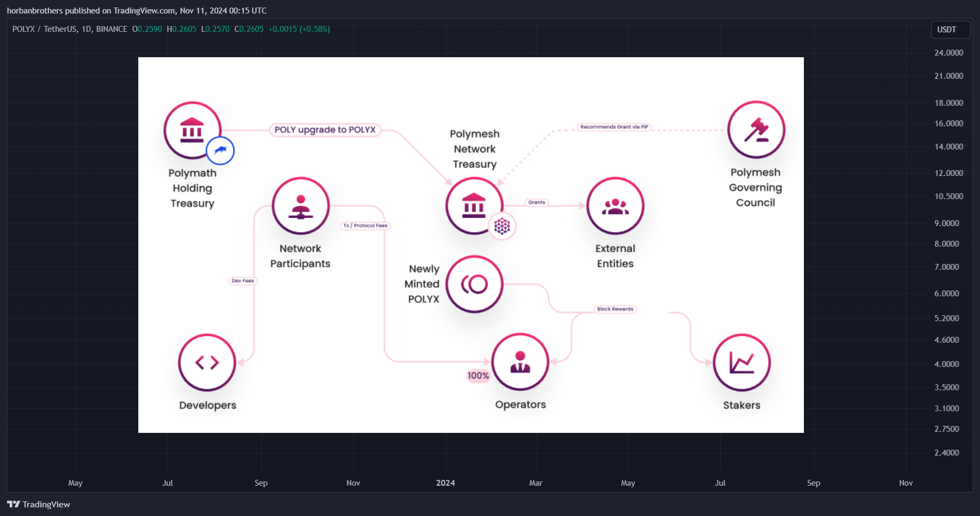Click the POLYX / TetherUS symbol title
This screenshot has width=980, height=516.
pos(70,29)
